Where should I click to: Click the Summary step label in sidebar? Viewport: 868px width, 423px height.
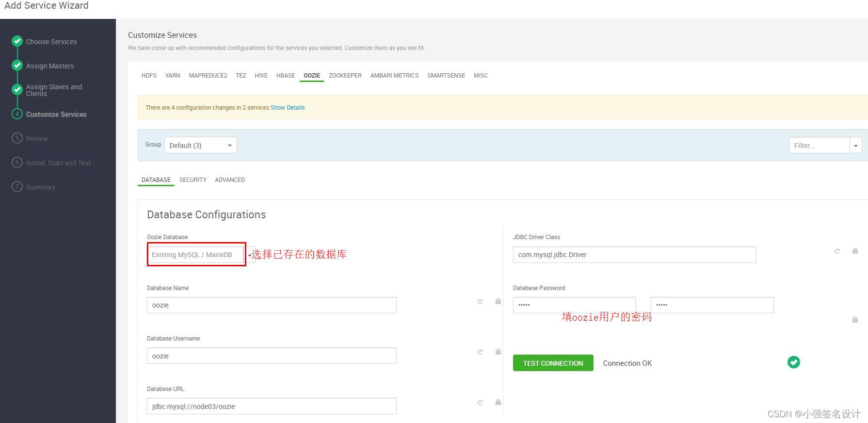pos(41,187)
